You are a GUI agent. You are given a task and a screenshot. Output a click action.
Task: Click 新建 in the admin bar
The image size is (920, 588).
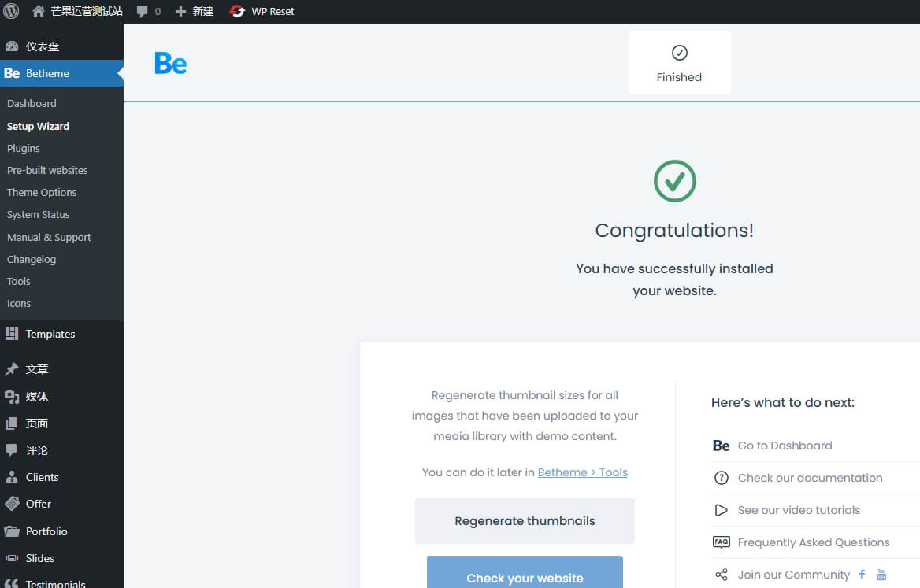(x=203, y=11)
